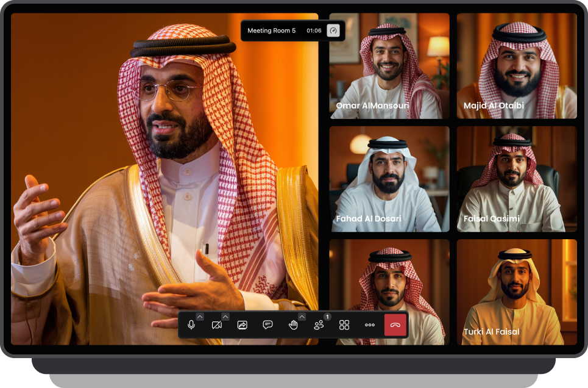Viewport: 588px width, 388px height.
Task: Open the three-dot more options menu
Action: [370, 325]
